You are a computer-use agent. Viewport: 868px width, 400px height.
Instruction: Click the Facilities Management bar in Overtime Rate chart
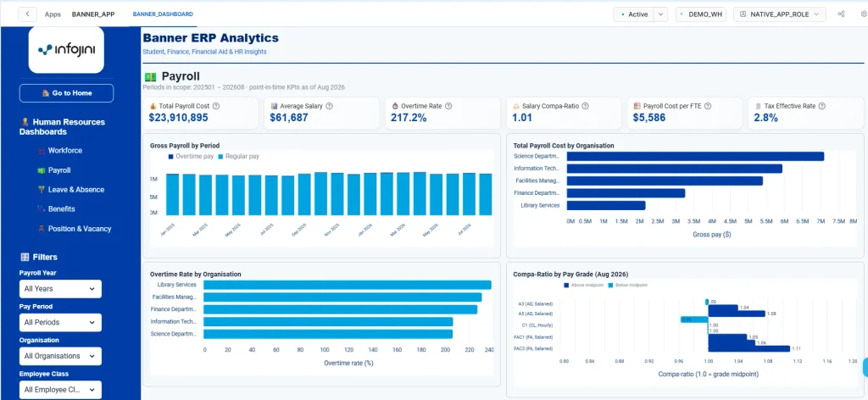pyautogui.click(x=342, y=297)
